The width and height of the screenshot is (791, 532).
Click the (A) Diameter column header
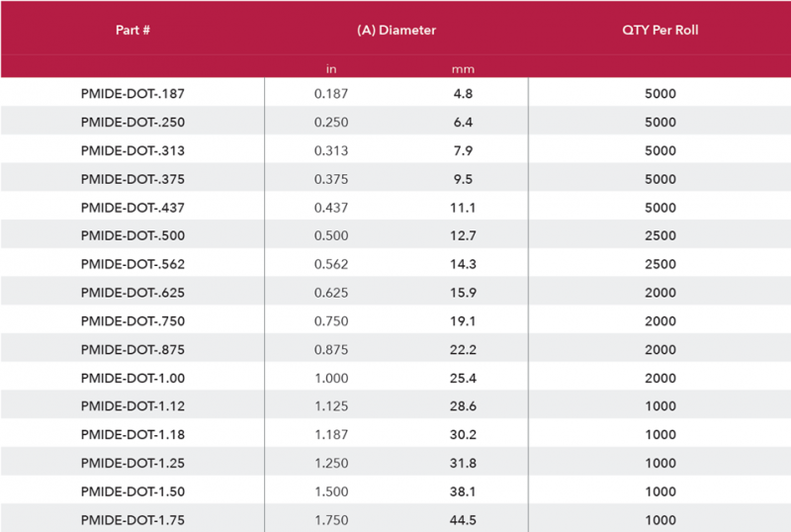395,30
